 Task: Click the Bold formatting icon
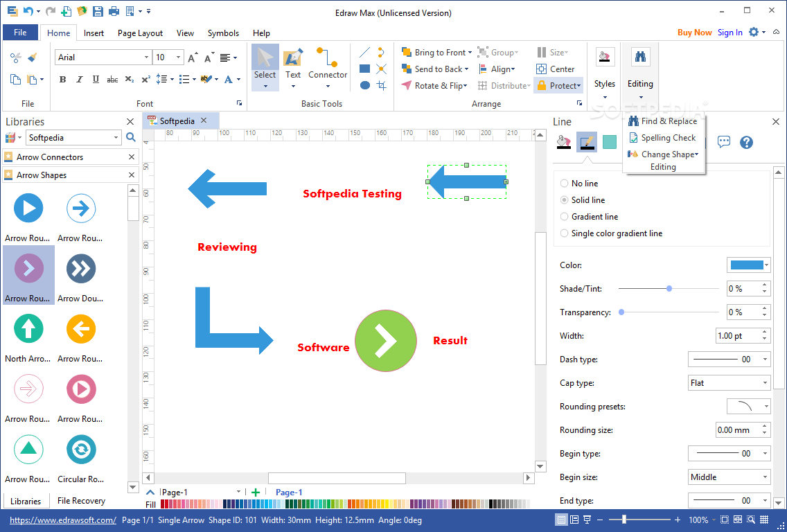coord(63,79)
